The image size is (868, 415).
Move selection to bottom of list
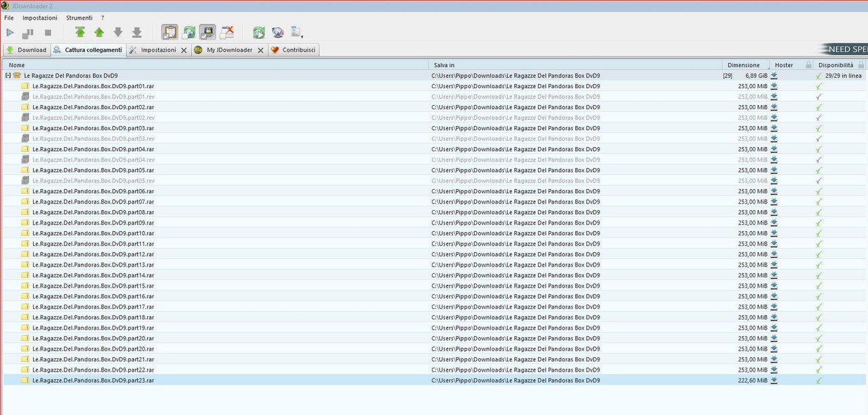click(x=136, y=33)
